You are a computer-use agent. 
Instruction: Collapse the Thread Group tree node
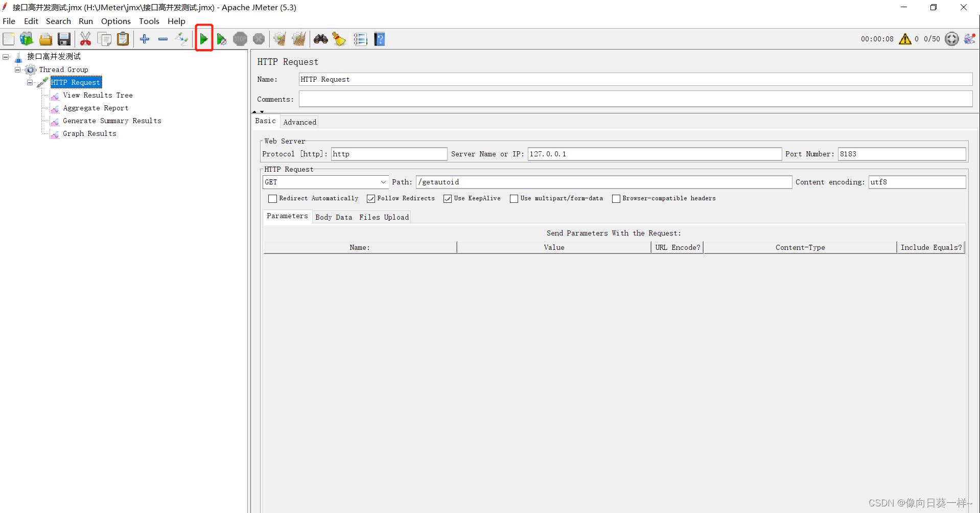(x=18, y=69)
